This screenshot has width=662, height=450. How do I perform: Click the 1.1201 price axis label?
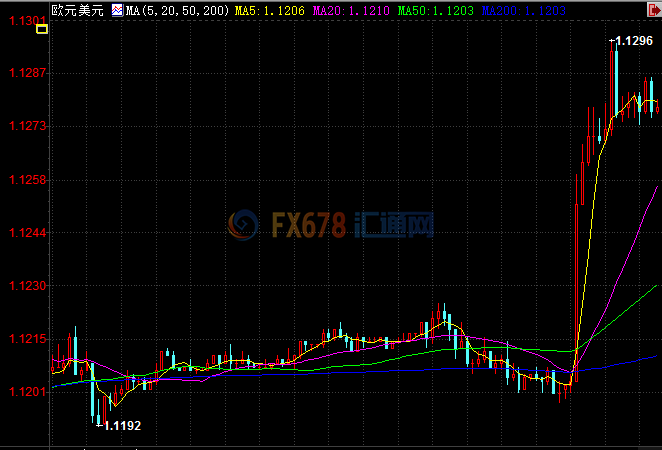[x=27, y=392]
